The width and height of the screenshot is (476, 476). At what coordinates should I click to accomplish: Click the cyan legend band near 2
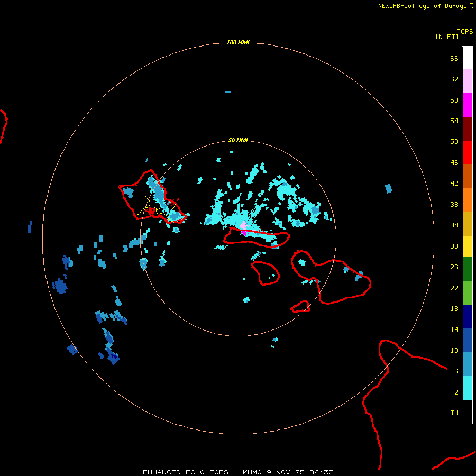[467, 388]
